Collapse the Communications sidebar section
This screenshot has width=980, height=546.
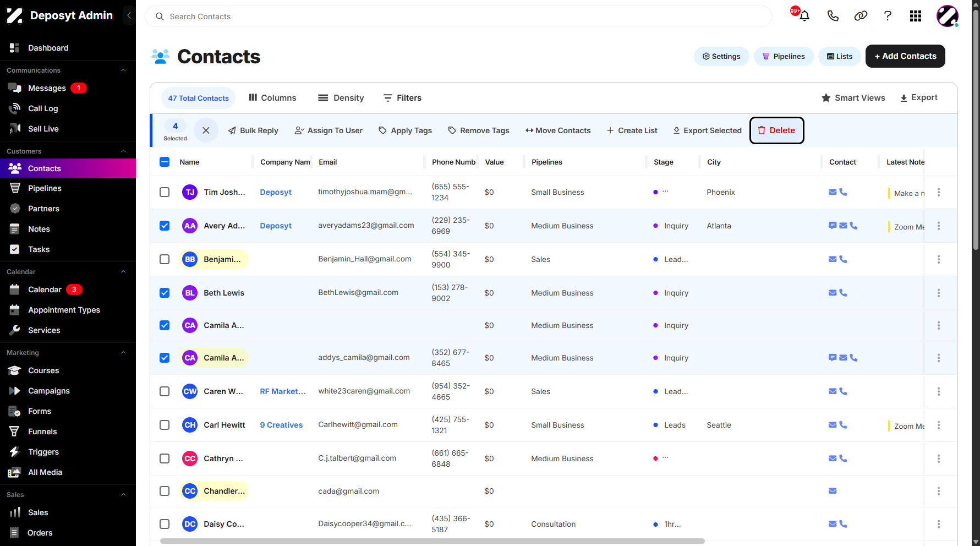point(123,70)
